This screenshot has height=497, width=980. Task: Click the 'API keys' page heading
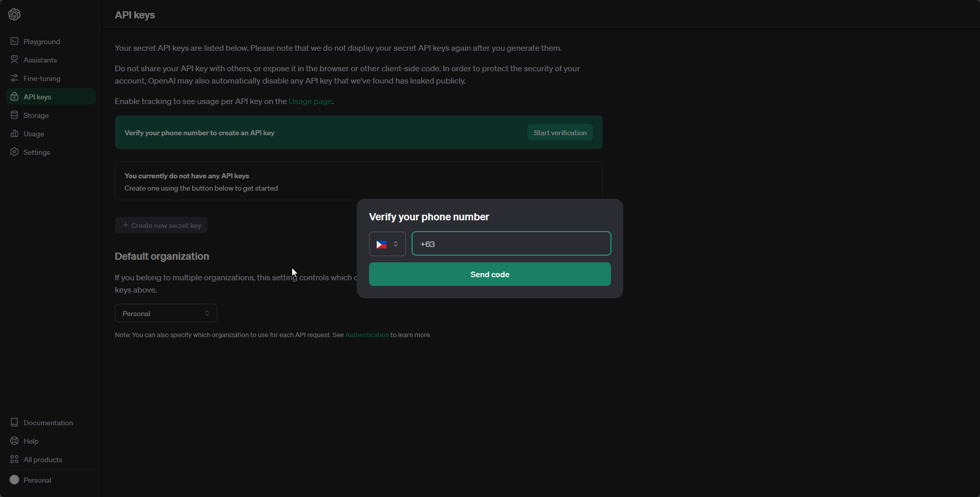coord(135,15)
